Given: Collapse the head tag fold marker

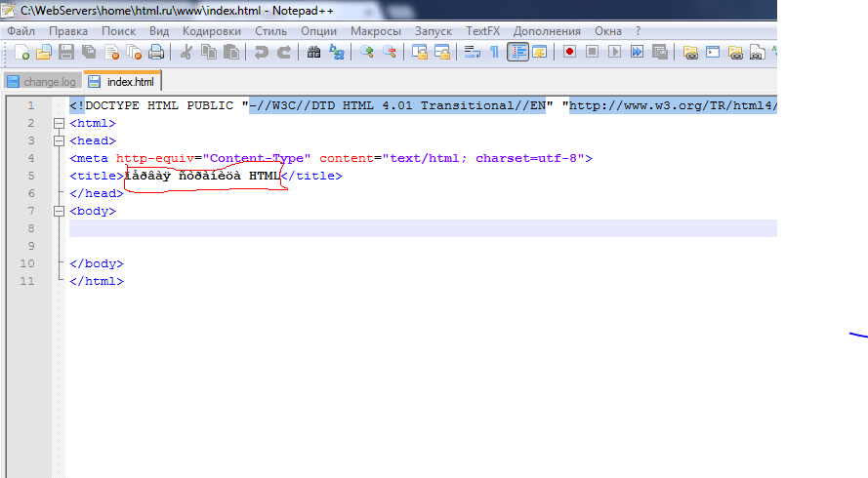Looking at the screenshot, I should click(60, 140).
